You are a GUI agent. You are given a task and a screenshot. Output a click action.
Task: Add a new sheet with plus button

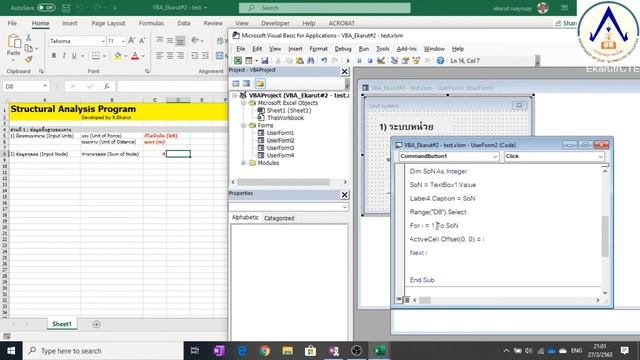point(96,324)
